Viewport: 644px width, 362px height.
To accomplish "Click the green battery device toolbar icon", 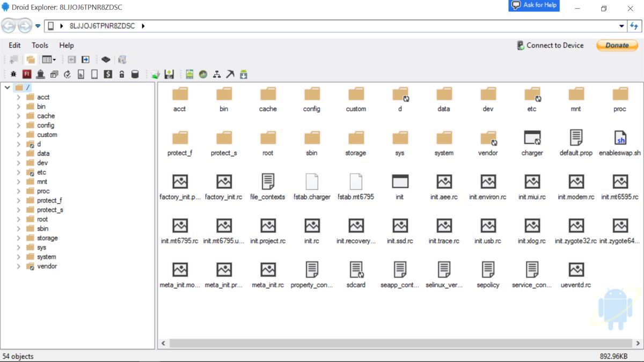I will pyautogui.click(x=189, y=75).
